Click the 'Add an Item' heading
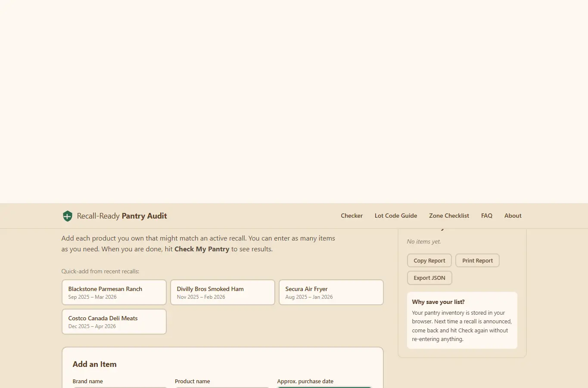588x388 pixels. coord(94,364)
